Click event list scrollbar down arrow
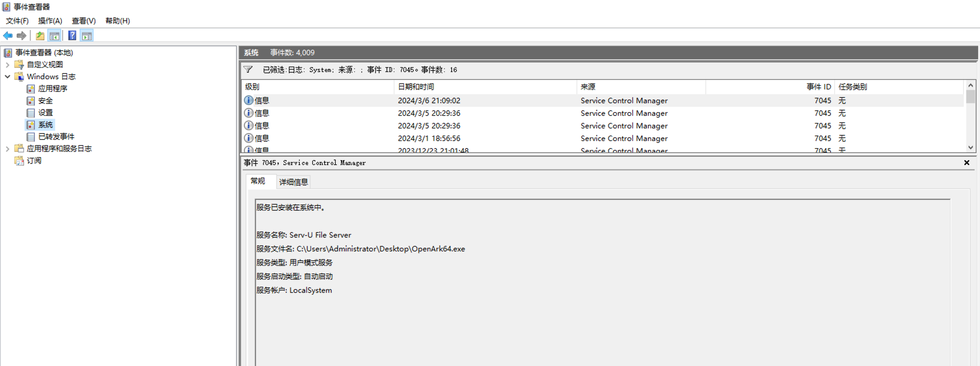Image resolution: width=980 pixels, height=366 pixels. (x=970, y=147)
